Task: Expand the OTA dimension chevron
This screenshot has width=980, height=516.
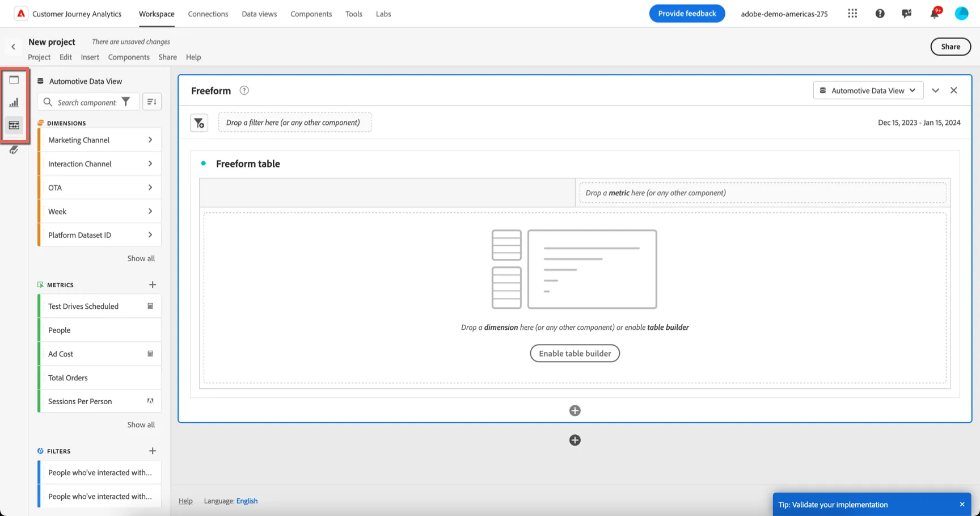Action: pos(150,187)
